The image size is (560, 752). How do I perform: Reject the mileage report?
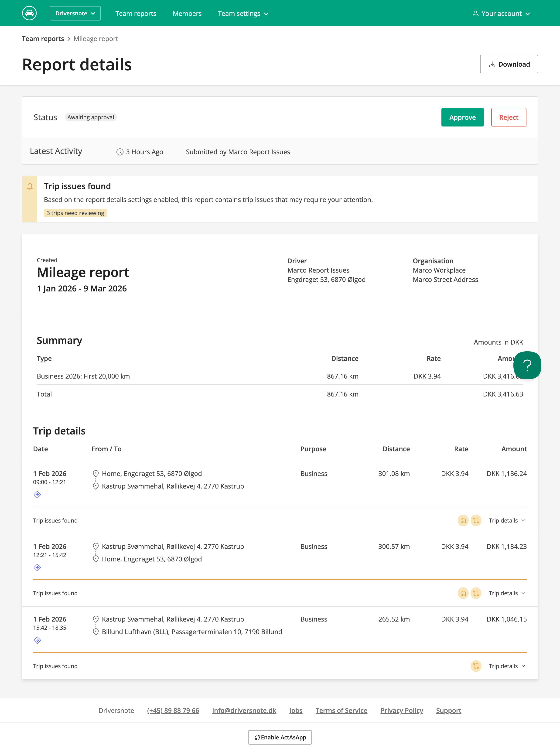click(508, 117)
